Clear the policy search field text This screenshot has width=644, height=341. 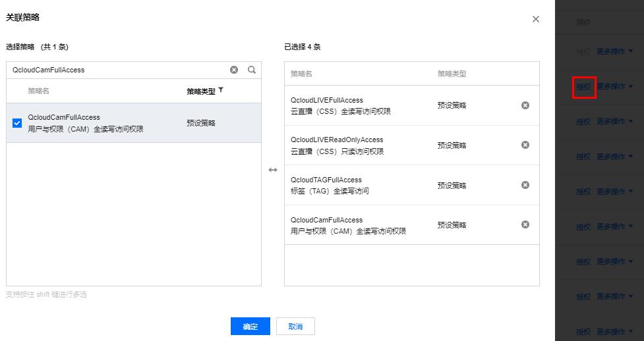pos(234,70)
